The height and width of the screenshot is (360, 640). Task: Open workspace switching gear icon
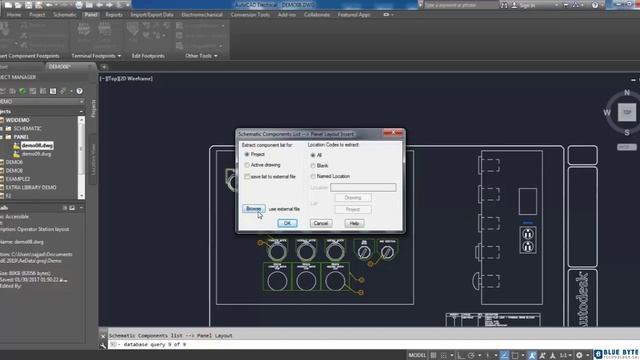(579, 355)
